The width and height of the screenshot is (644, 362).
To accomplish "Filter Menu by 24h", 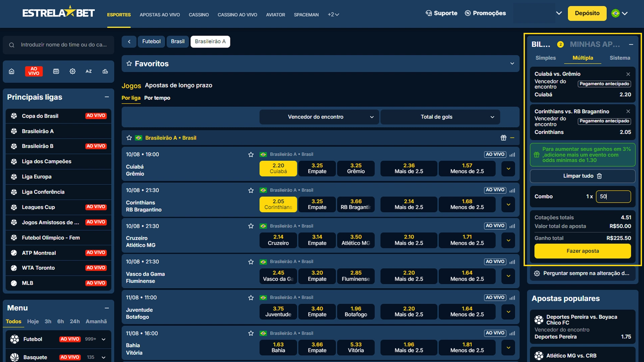I will coord(74,321).
